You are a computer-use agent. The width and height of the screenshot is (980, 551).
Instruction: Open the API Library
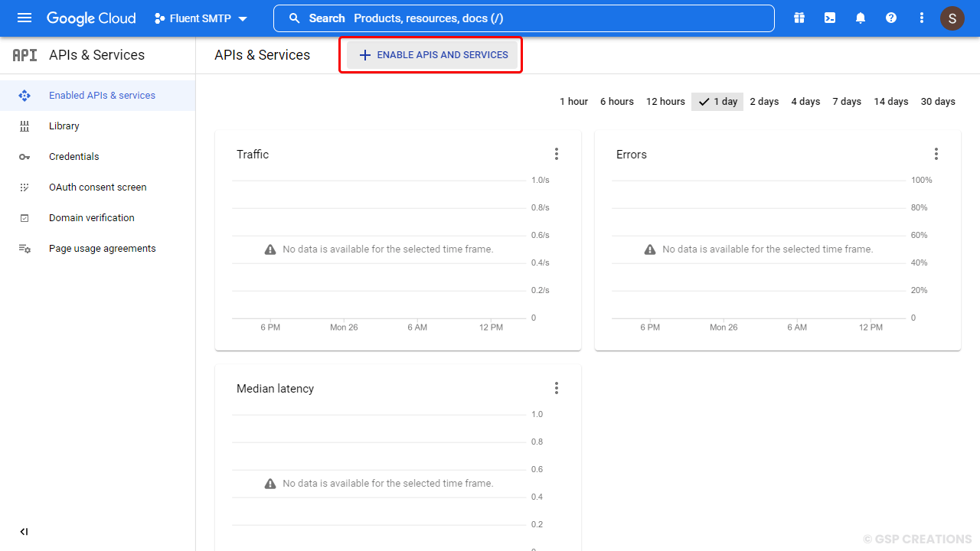(64, 126)
